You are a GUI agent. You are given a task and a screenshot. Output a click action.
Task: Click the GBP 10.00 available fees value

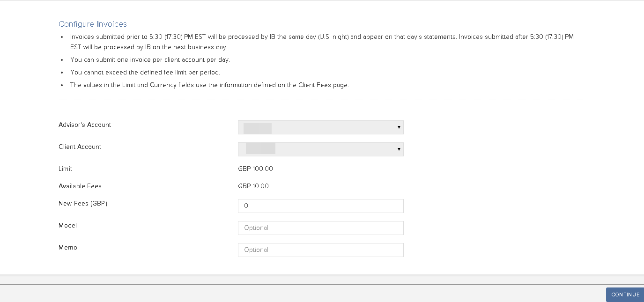[253, 186]
